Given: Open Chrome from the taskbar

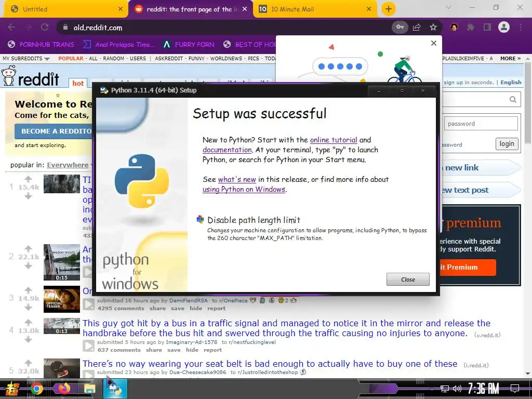Looking at the screenshot, I should click(x=37, y=389).
